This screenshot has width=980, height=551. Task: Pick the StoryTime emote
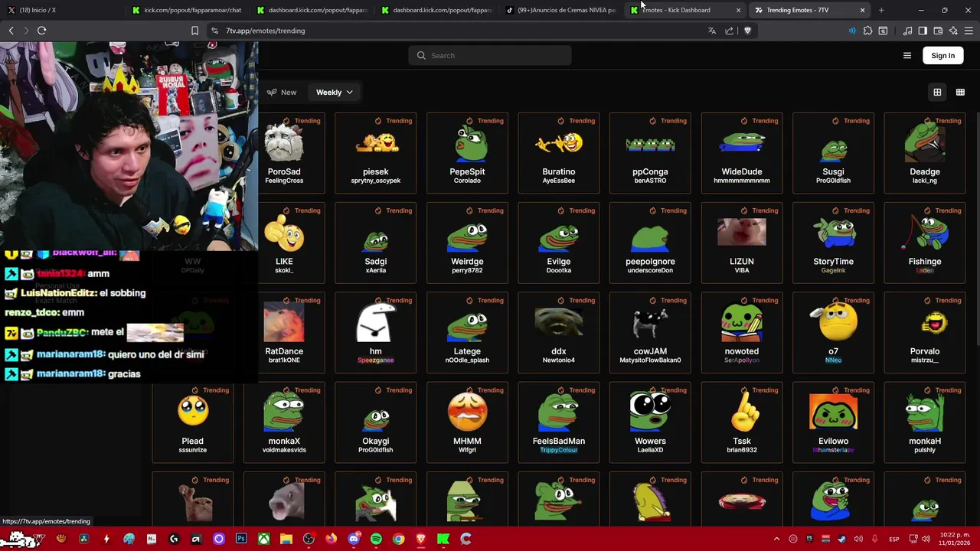[833, 242]
